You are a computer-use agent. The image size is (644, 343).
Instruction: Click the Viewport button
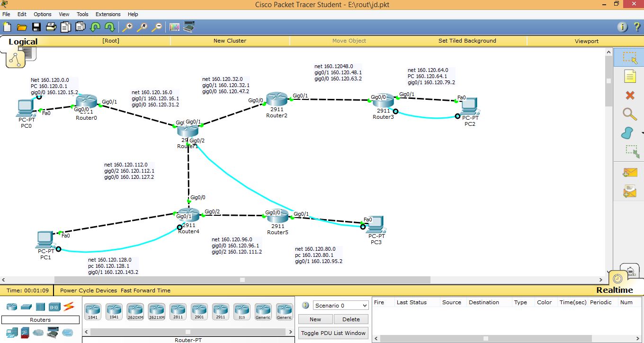click(x=587, y=41)
